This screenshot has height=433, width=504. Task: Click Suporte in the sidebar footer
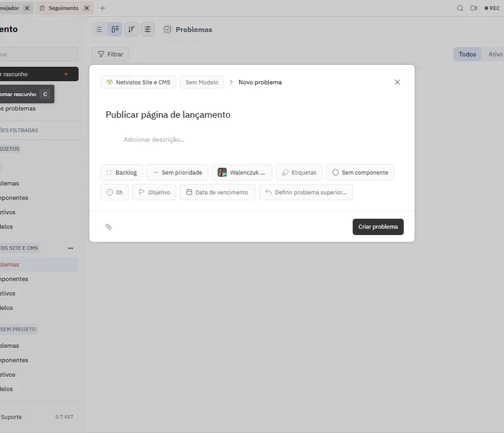(11, 417)
